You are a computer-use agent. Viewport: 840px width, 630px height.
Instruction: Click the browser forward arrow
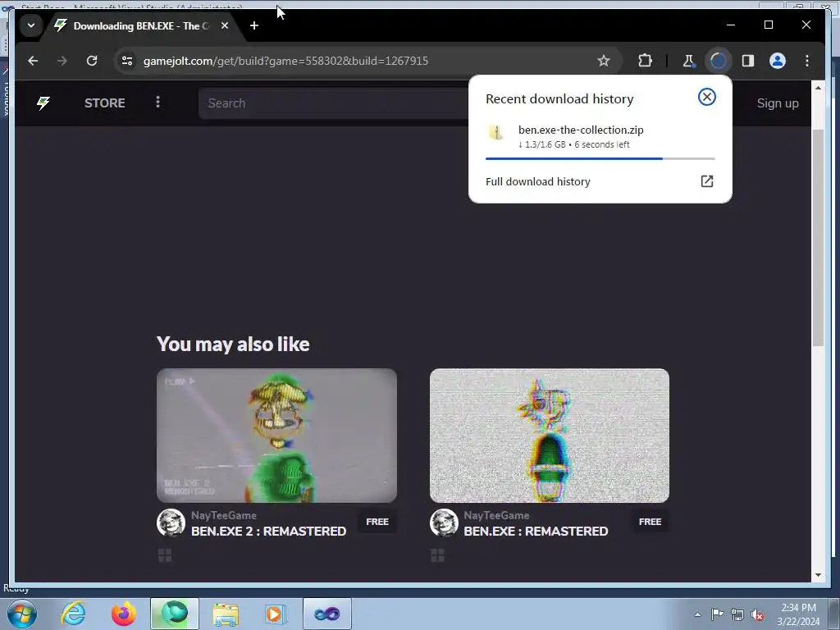coord(62,61)
